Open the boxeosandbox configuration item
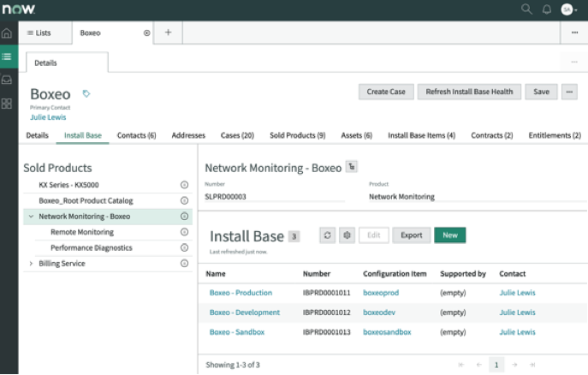This screenshot has width=588, height=375. pos(387,332)
